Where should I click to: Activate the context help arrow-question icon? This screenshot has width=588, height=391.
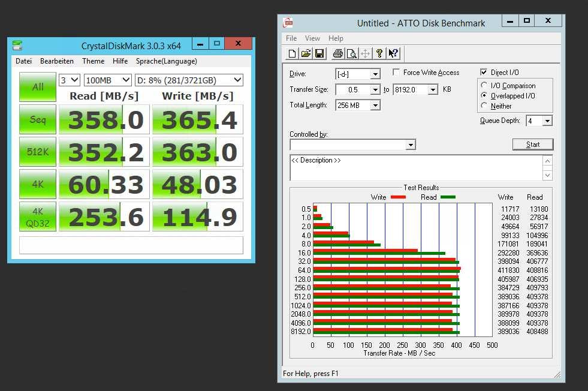[x=393, y=53]
